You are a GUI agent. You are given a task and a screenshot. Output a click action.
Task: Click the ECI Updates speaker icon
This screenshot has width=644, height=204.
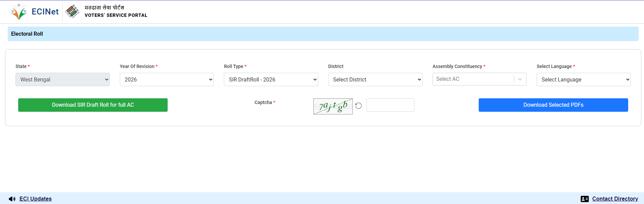coord(12,199)
